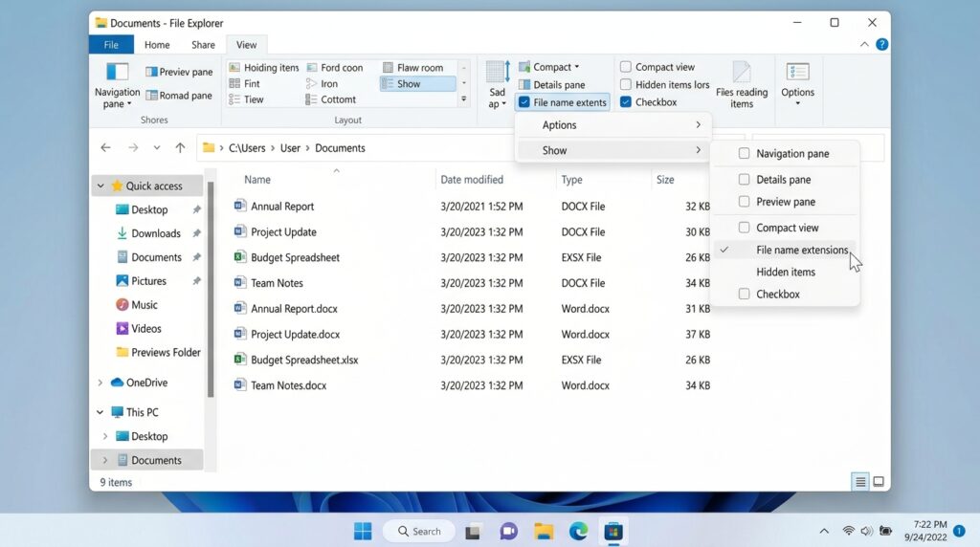Open the Options ribbon button
This screenshot has height=547, width=980.
(x=797, y=85)
